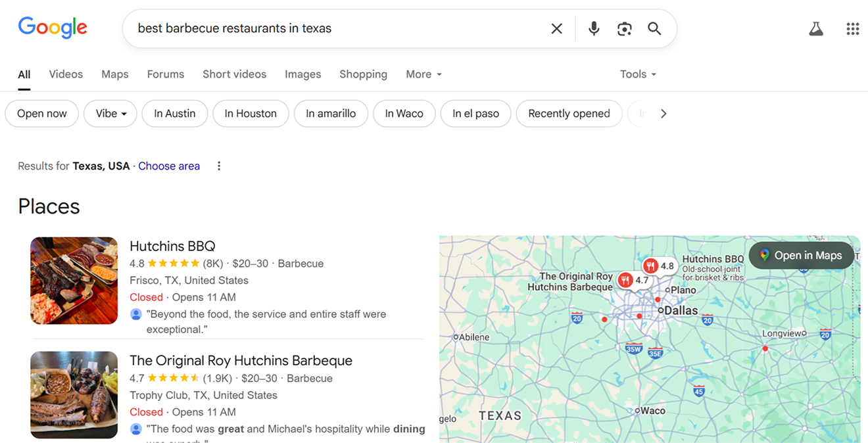Screen dimensions: 868x443
Task: Start voice search with the microphone
Action: [594, 28]
